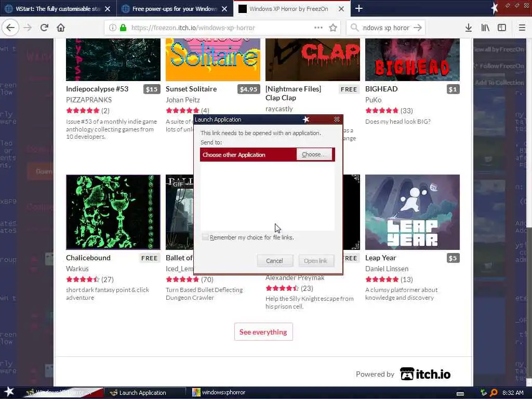This screenshot has height=399, width=532.
Task: Switch to Free power-ups for your Windows tab
Action: click(x=175, y=8)
